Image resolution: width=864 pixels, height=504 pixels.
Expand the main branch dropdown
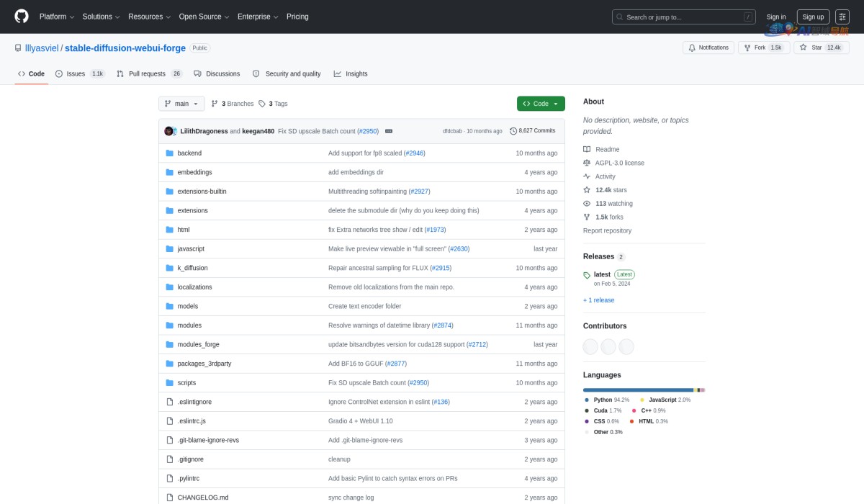click(x=181, y=104)
